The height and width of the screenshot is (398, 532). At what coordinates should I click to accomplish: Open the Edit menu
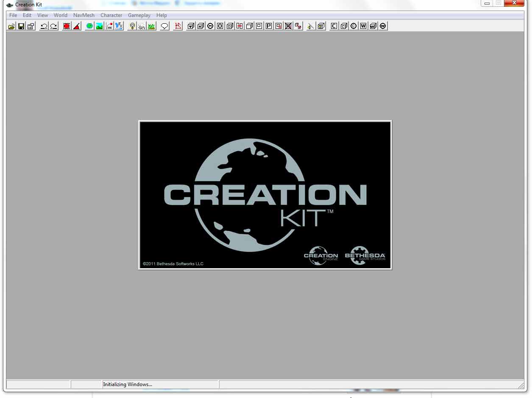tap(27, 15)
